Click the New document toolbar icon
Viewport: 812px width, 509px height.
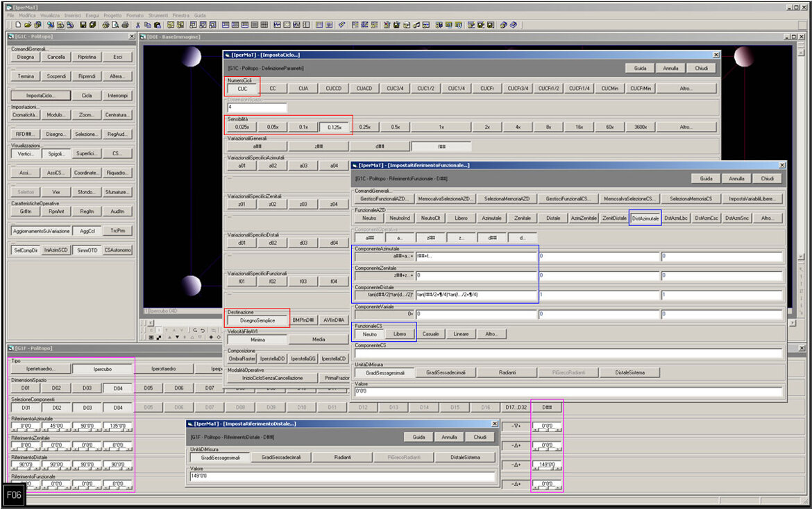(x=18, y=25)
